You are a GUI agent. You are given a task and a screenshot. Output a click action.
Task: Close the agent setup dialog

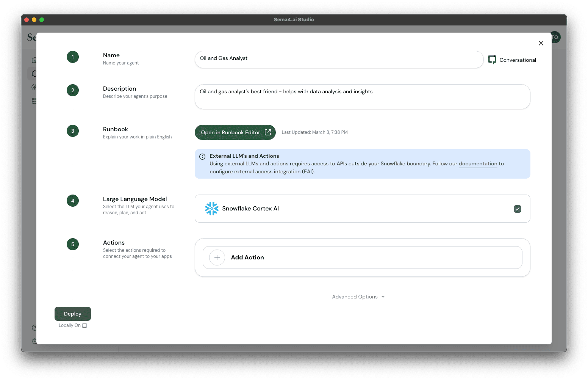(541, 43)
